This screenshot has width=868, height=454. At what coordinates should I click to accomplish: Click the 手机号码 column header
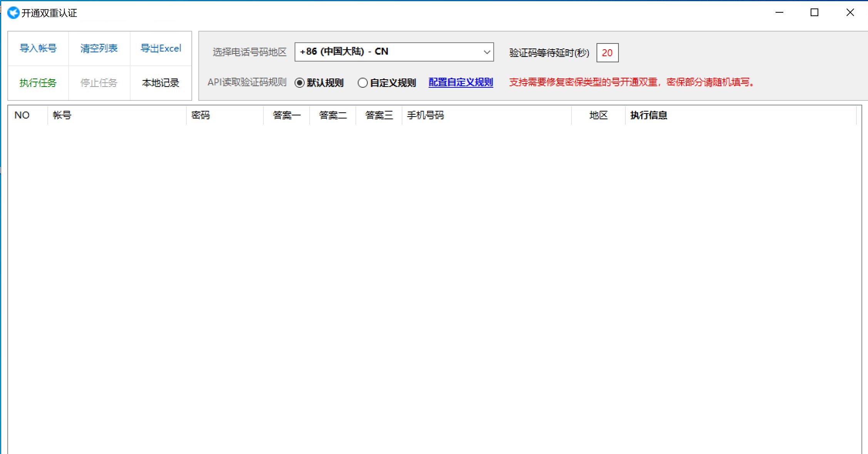(x=487, y=115)
